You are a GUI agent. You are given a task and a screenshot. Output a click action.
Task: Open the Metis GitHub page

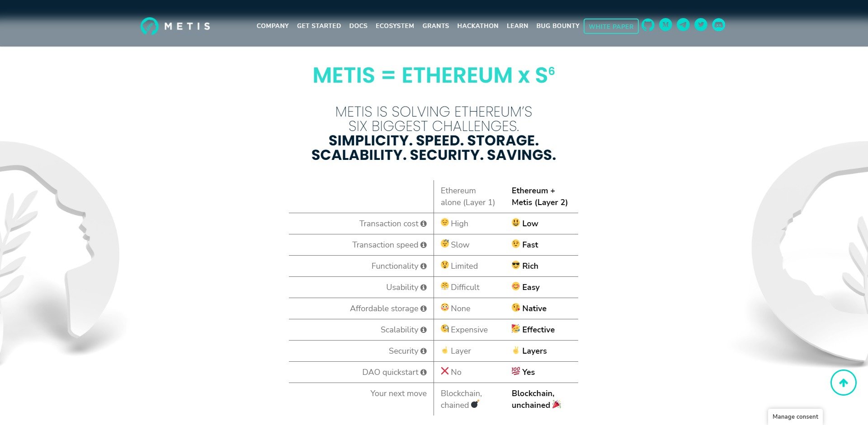(x=647, y=25)
